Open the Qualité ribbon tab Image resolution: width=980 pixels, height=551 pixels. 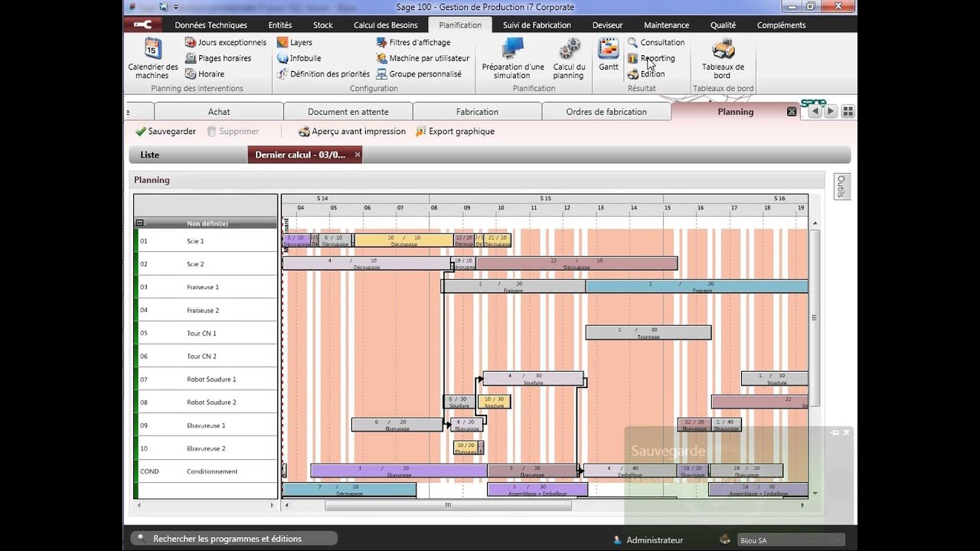[x=723, y=25]
